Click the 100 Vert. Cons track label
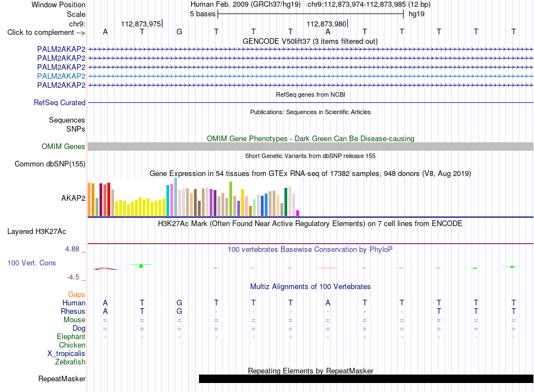Image resolution: width=534 pixels, height=392 pixels. coord(31,263)
